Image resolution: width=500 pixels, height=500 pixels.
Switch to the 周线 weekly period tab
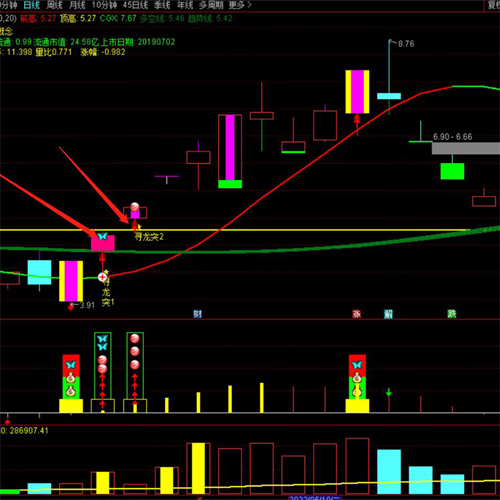tap(54, 5)
